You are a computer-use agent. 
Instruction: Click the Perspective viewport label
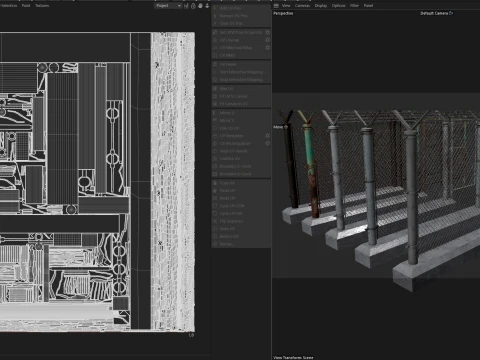point(283,13)
